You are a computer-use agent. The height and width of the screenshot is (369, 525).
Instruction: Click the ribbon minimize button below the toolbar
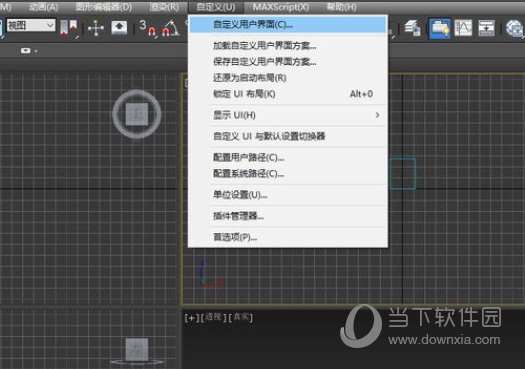26,51
